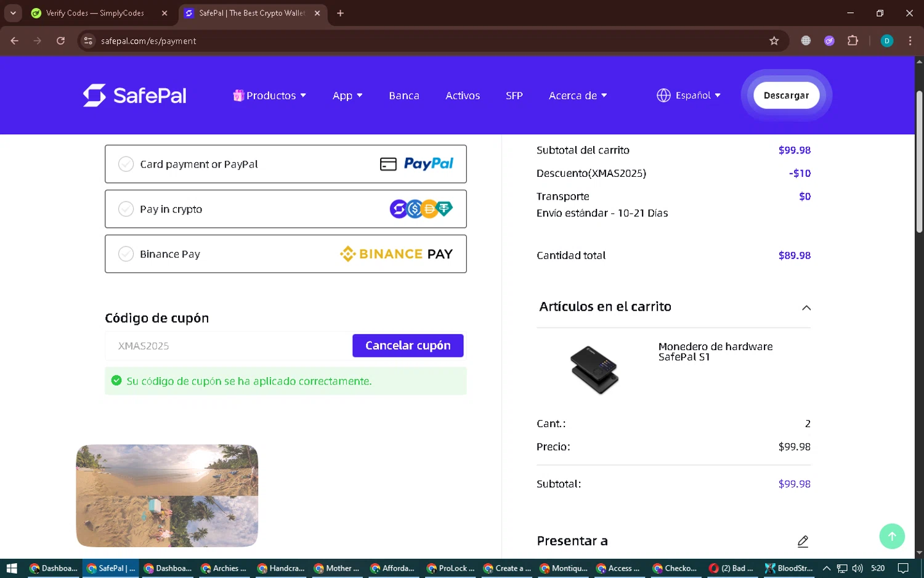Click the page vertical scrollbar
Image resolution: width=924 pixels, height=578 pixels.
919,161
